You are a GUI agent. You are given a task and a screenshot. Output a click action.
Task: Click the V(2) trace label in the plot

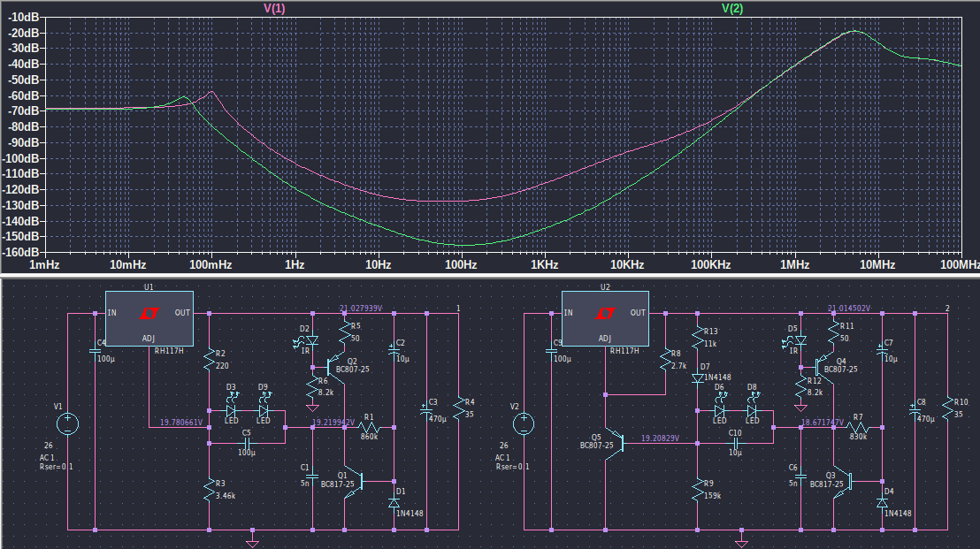(732, 8)
